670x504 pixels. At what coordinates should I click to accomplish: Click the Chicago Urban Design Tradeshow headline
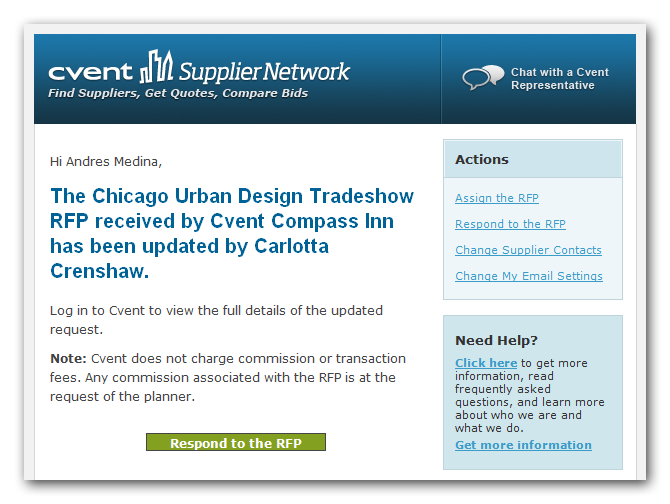click(232, 233)
